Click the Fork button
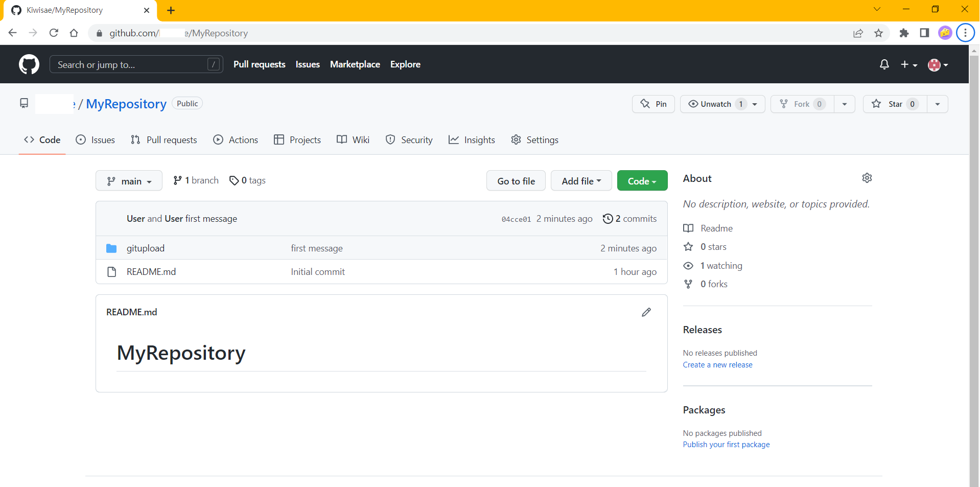Viewport: 980px width, 487px height. (x=802, y=104)
